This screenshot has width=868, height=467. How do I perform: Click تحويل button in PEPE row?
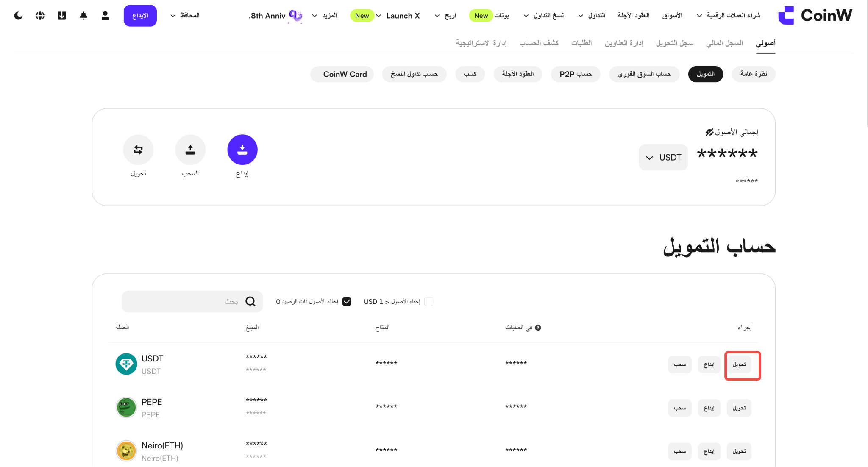(739, 408)
